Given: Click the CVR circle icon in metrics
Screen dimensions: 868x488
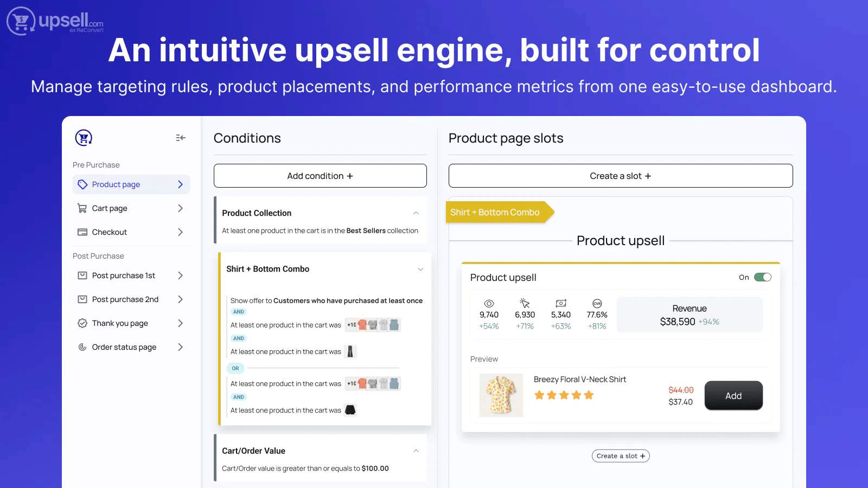Looking at the screenshot, I should [597, 303].
